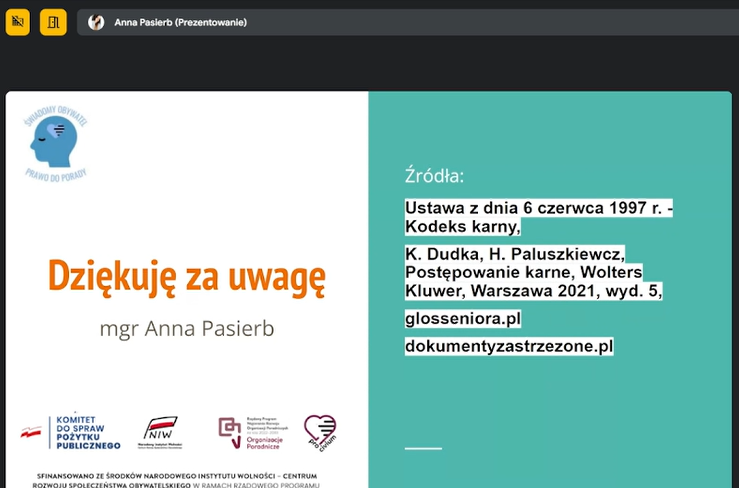Click the yellow door icon button
The width and height of the screenshot is (739, 488).
coord(53,21)
